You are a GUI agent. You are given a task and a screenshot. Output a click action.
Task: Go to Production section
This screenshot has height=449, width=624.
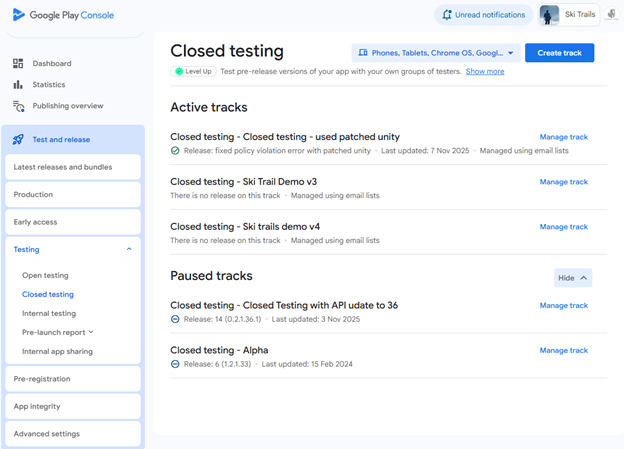point(34,195)
